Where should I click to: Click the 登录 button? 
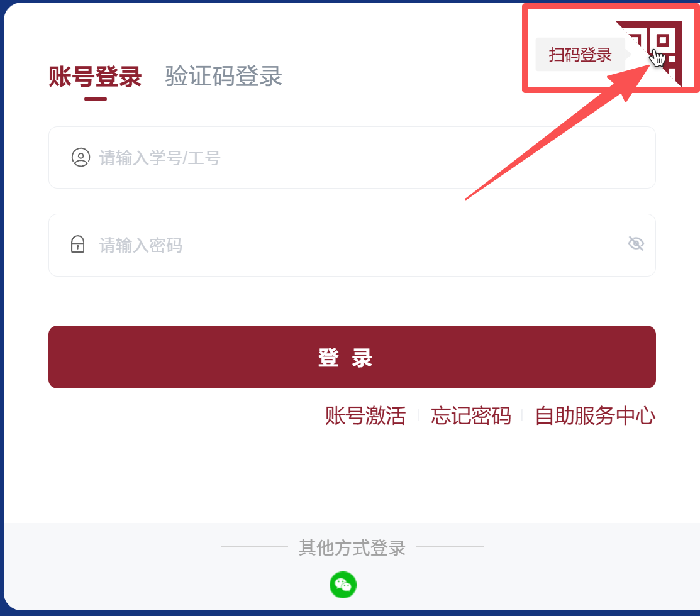point(352,357)
